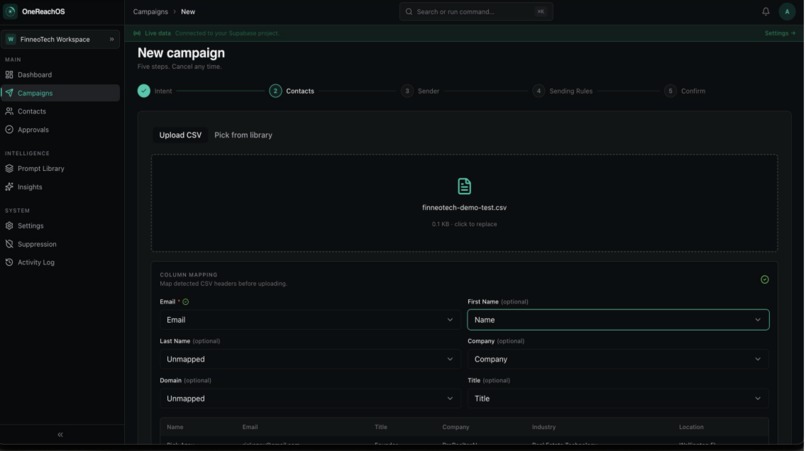Expand the FinneoTech Workspace switcher
The height and width of the screenshot is (451, 806).
(x=60, y=39)
